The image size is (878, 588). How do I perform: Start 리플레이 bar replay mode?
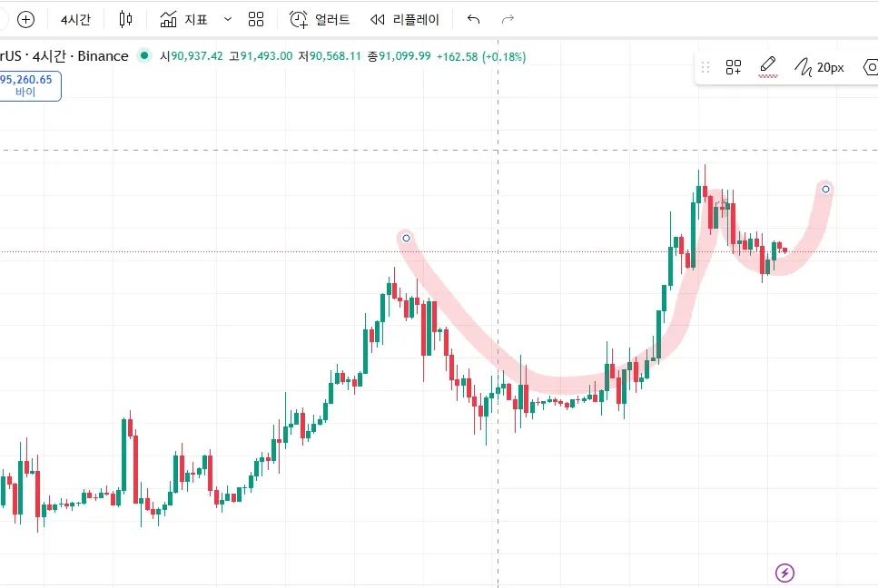[x=405, y=19]
